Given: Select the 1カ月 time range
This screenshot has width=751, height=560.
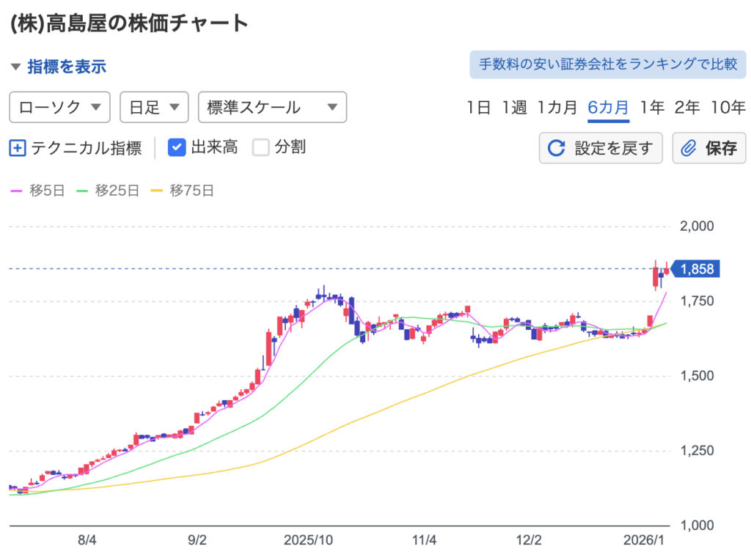Looking at the screenshot, I should (x=557, y=107).
